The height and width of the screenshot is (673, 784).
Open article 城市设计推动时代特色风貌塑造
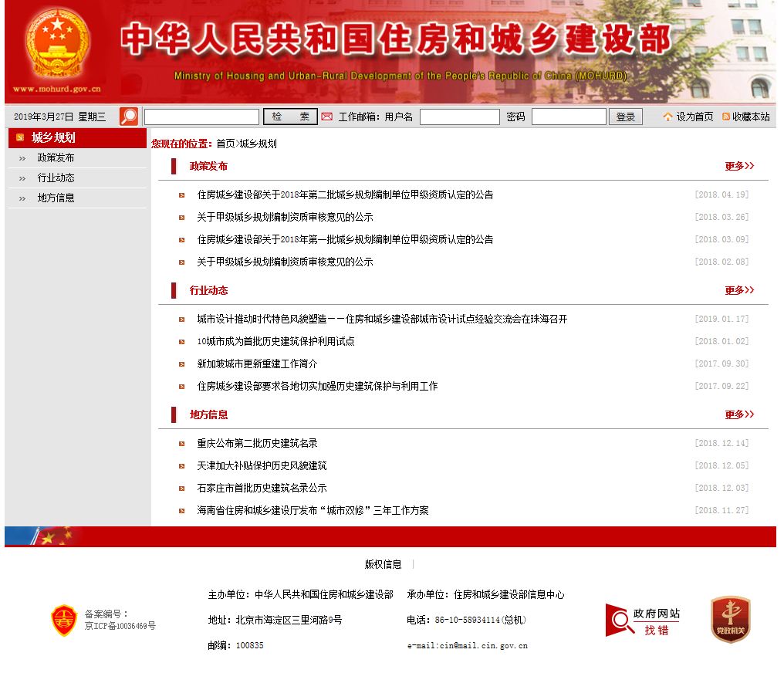pos(382,319)
